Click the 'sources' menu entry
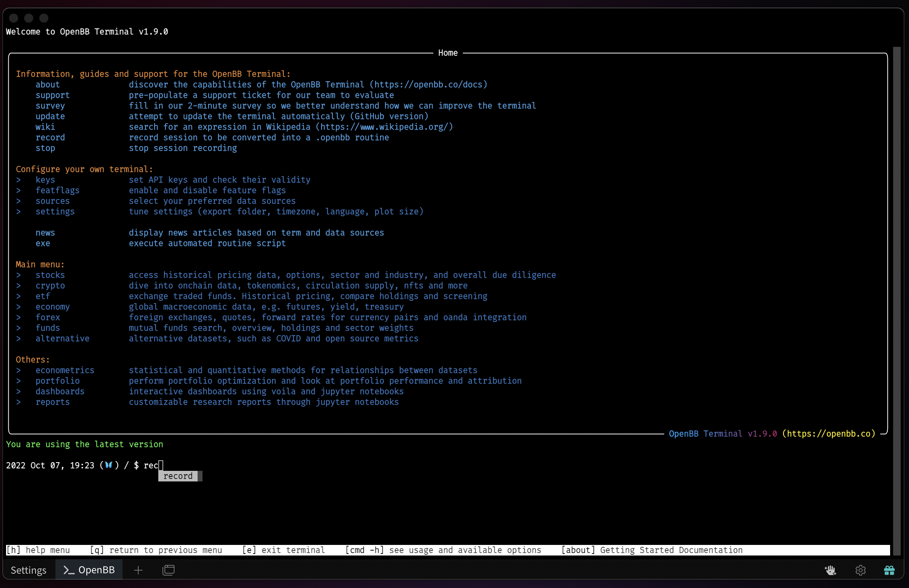909x588 pixels. coord(53,201)
